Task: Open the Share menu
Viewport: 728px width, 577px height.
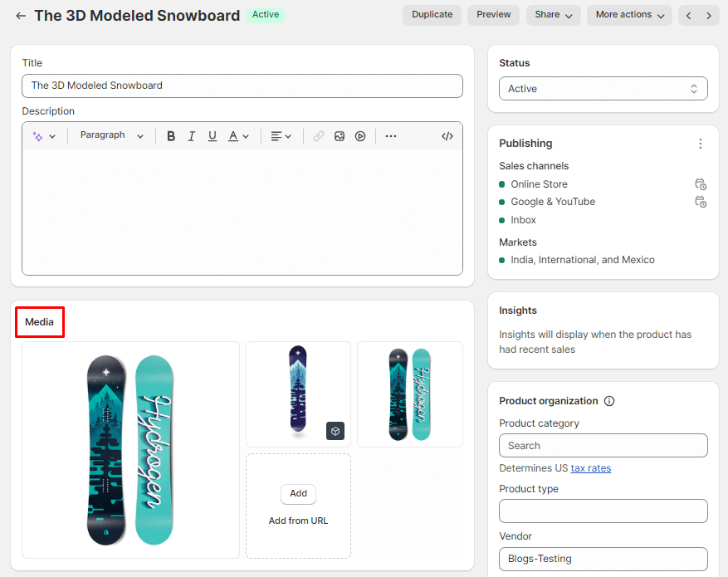Action: tap(554, 15)
